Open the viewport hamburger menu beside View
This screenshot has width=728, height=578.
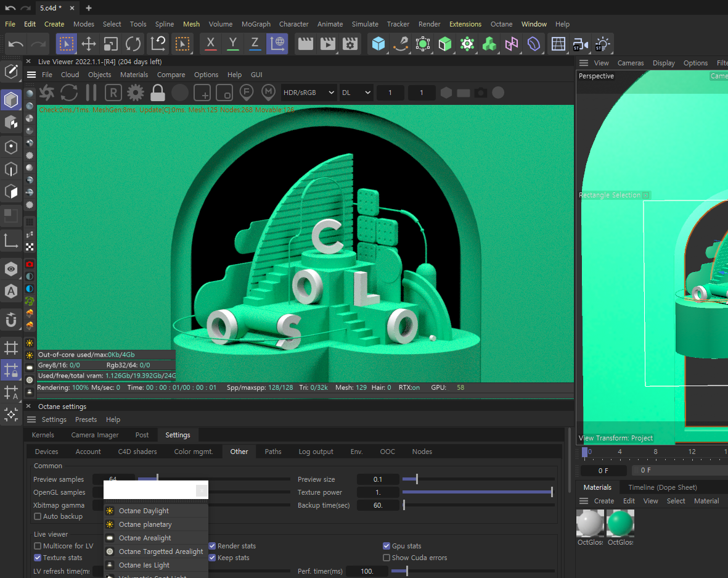coord(584,63)
